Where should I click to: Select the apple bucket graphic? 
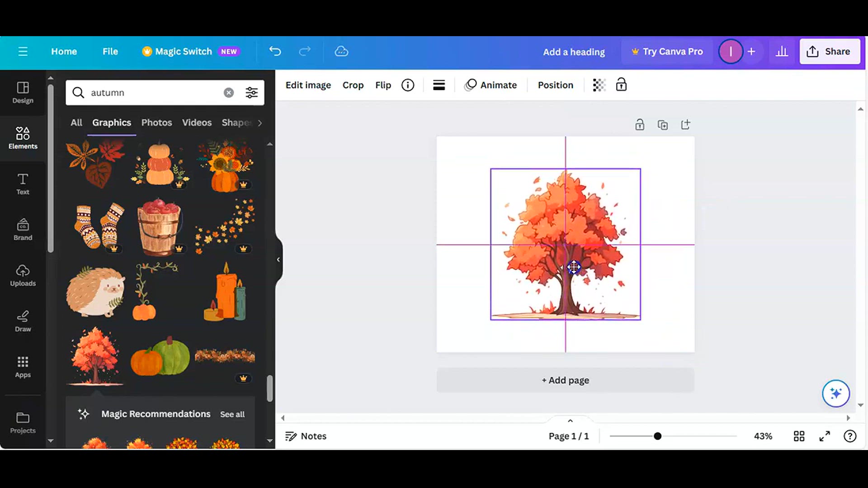[x=159, y=227]
